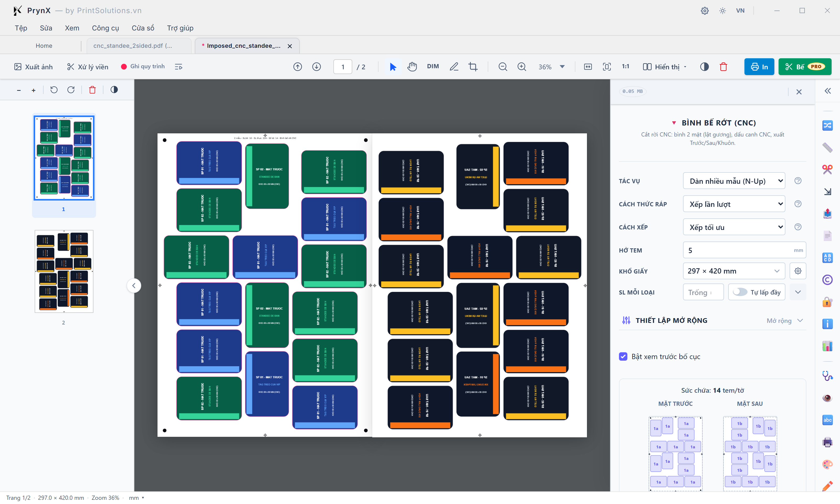The image size is (840, 504).
Task: Open paper size settings gear
Action: (797, 271)
